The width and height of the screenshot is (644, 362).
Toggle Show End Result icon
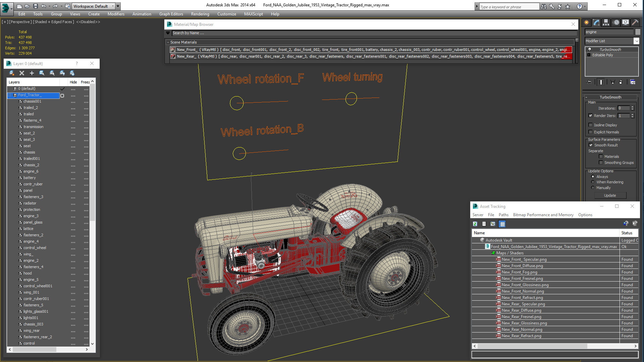pyautogui.click(x=601, y=82)
